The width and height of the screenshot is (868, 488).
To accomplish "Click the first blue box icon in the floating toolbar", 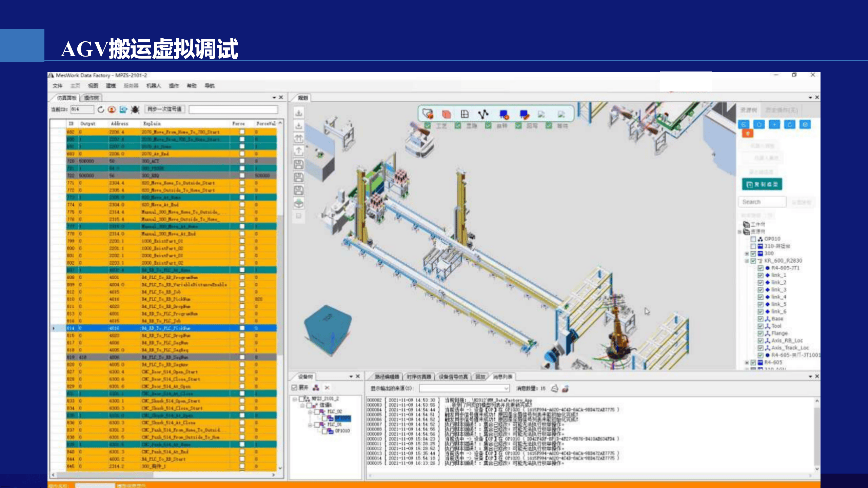I will click(x=504, y=114).
